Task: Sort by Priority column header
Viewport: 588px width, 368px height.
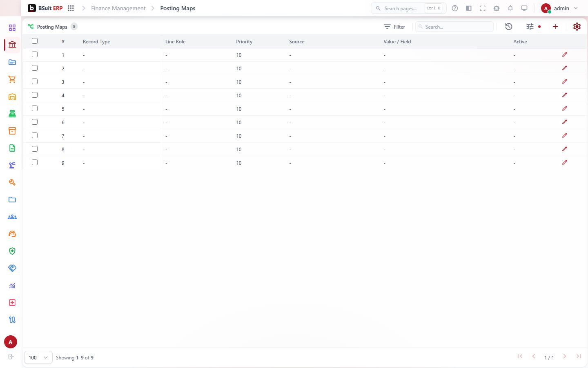Action: point(244,41)
